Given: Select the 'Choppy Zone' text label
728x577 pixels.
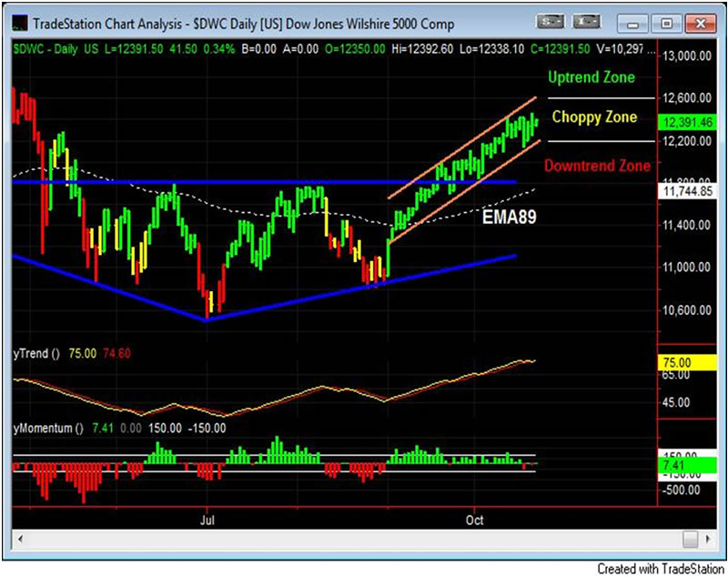Looking at the screenshot, I should [594, 117].
